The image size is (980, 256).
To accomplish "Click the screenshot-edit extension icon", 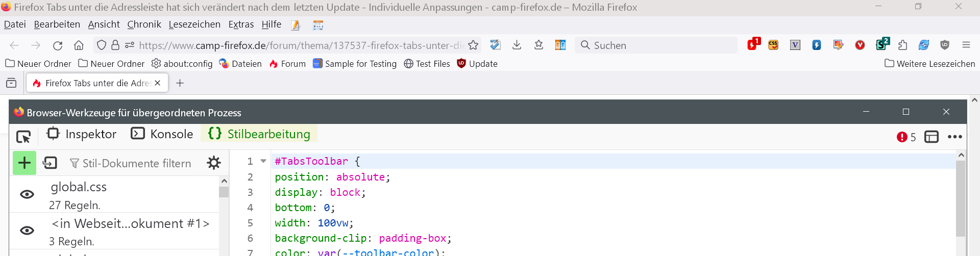I will tap(838, 45).
